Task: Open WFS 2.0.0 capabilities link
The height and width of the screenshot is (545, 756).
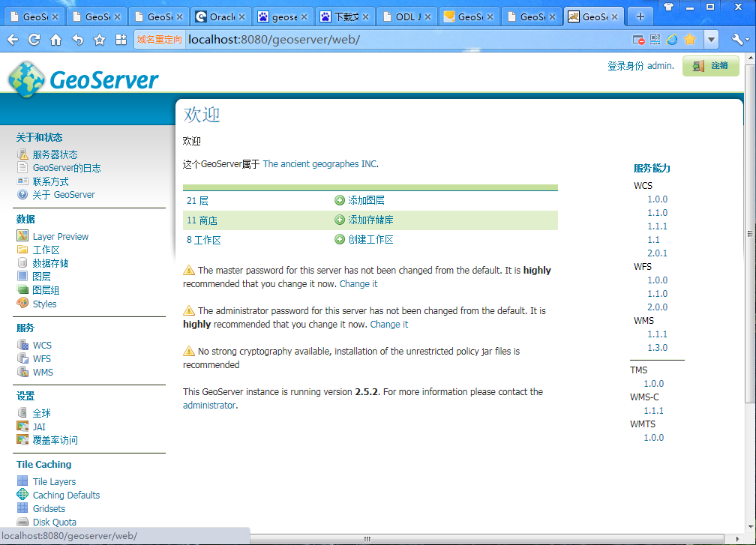Action: (x=657, y=307)
